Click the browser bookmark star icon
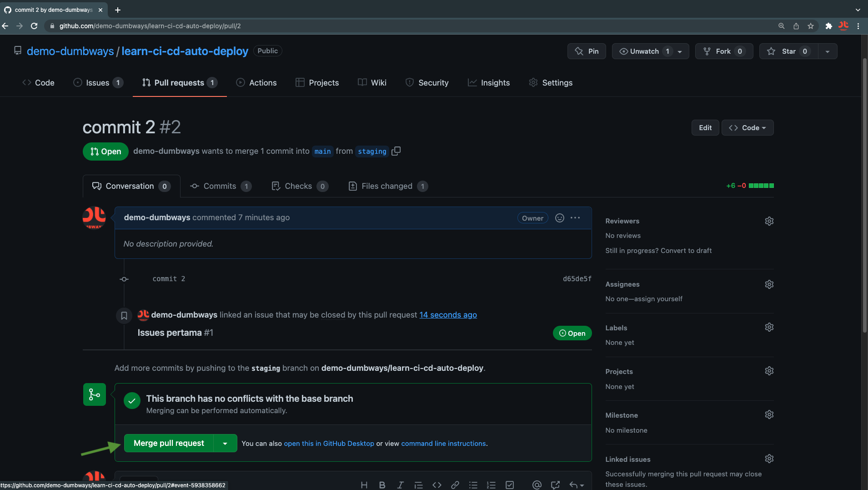Screen dimensions: 868x490 click(811, 26)
